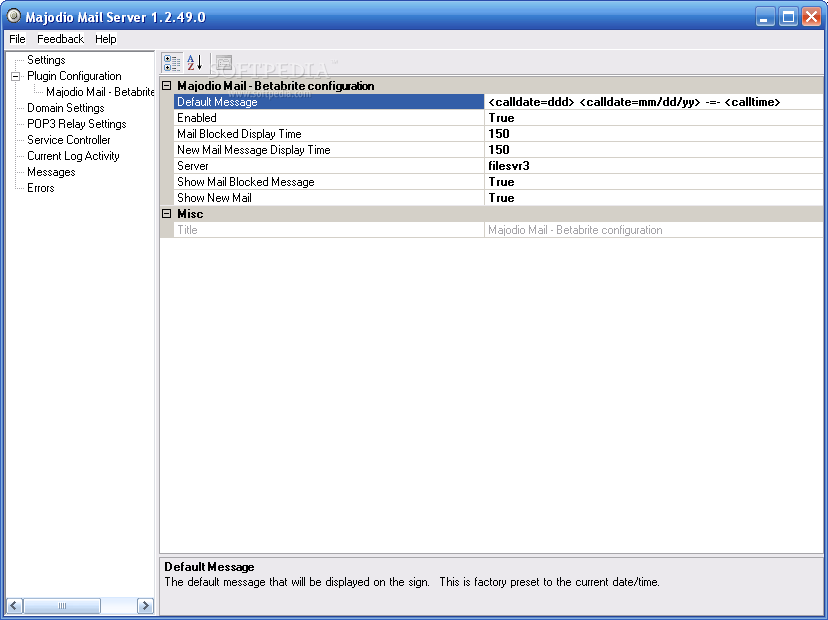Select Settings in the tree
The height and width of the screenshot is (620, 828).
pyautogui.click(x=46, y=60)
